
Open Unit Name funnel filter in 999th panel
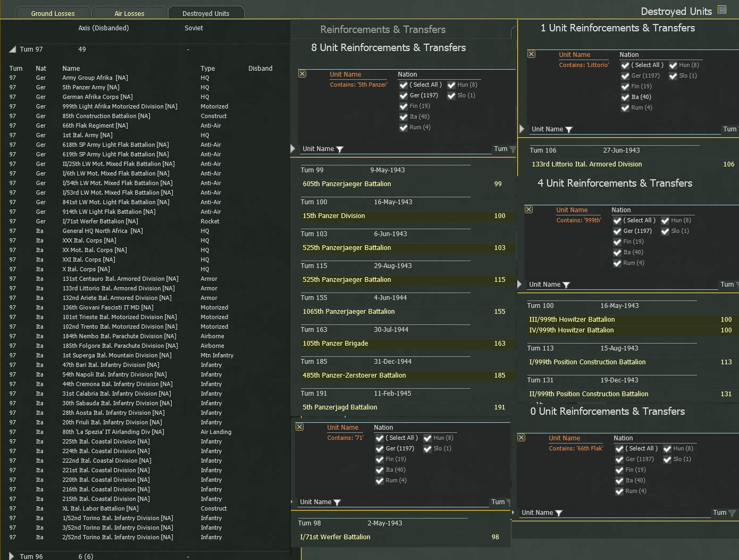[566, 285]
